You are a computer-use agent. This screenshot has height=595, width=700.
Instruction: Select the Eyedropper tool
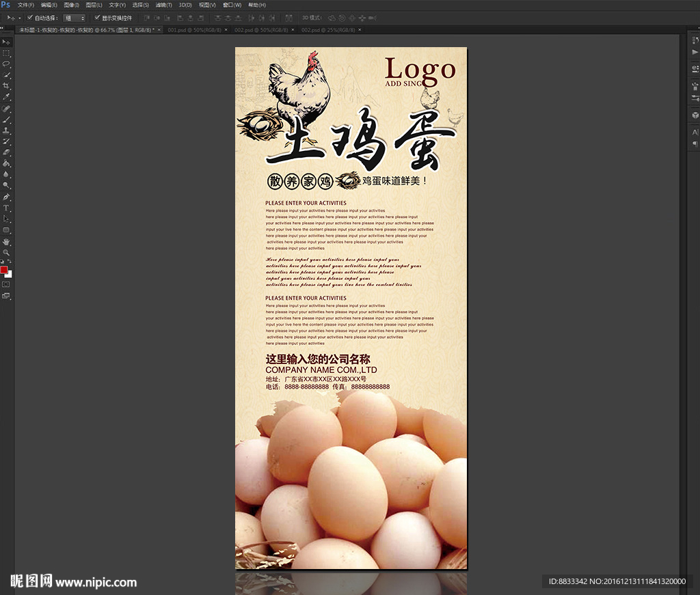tap(6, 97)
